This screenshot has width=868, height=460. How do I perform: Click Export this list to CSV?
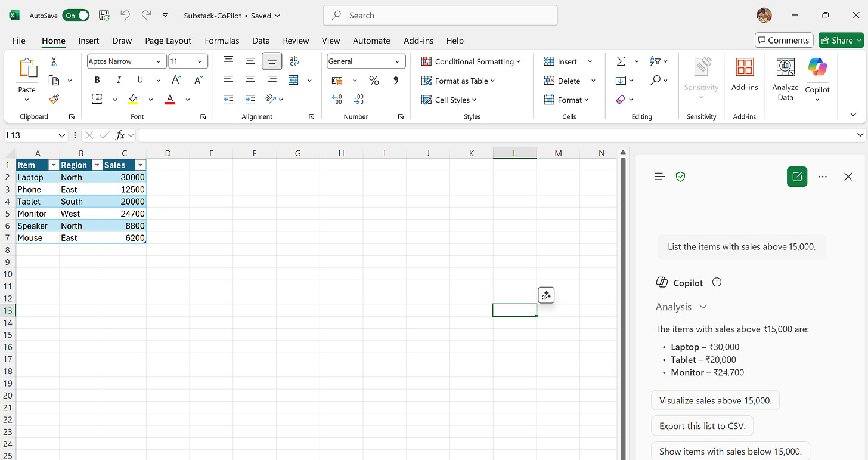tap(702, 426)
